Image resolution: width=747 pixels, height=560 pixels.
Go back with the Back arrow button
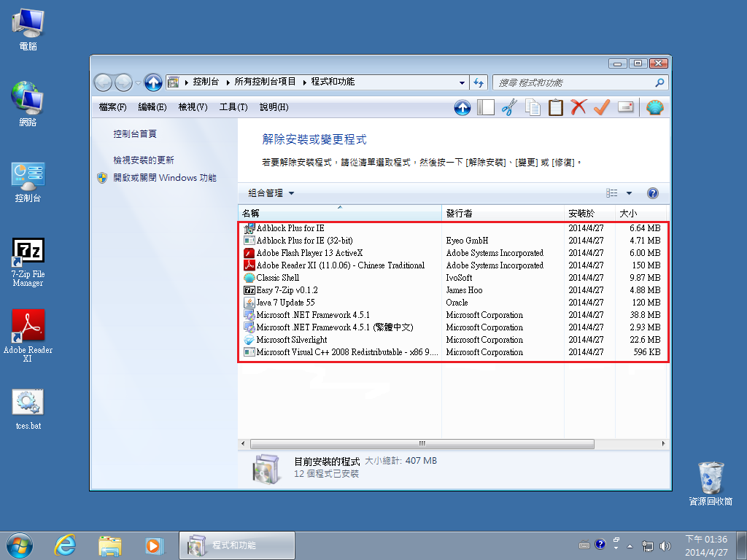(103, 82)
